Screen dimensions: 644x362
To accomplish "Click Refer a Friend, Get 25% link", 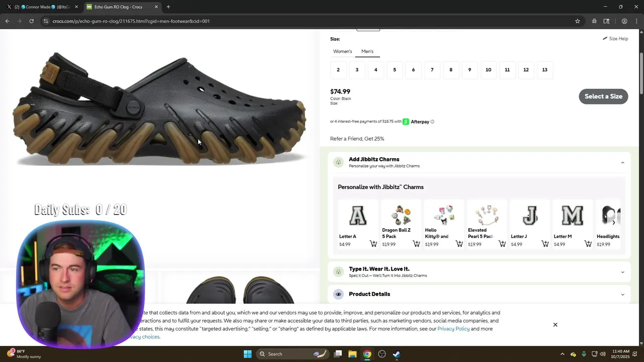I will pos(357,139).
